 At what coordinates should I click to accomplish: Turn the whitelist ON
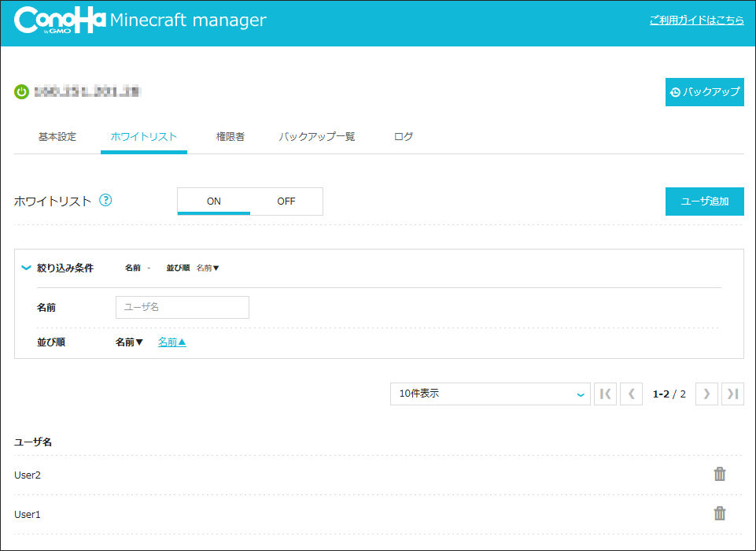click(x=214, y=202)
